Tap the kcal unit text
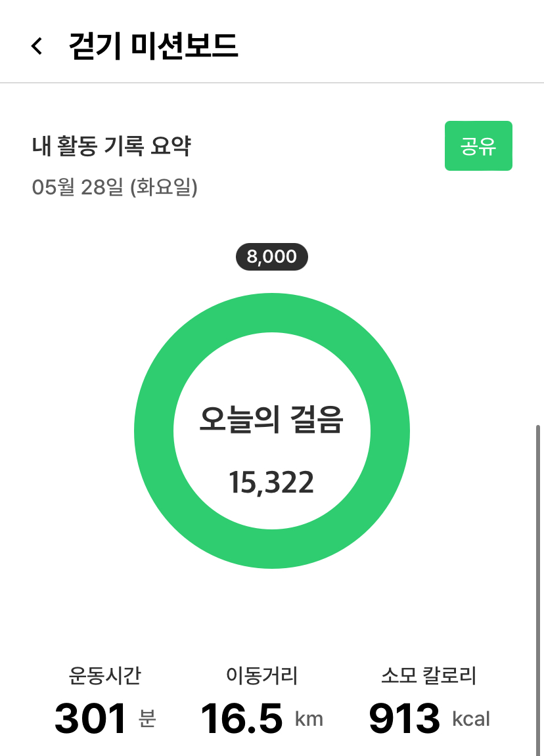The image size is (544, 756). 470,719
